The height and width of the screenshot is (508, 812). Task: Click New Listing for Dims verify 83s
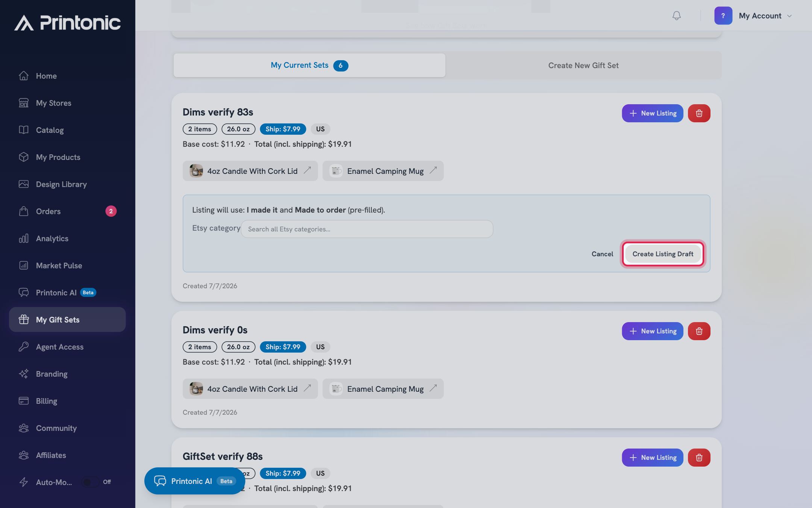[x=653, y=113]
